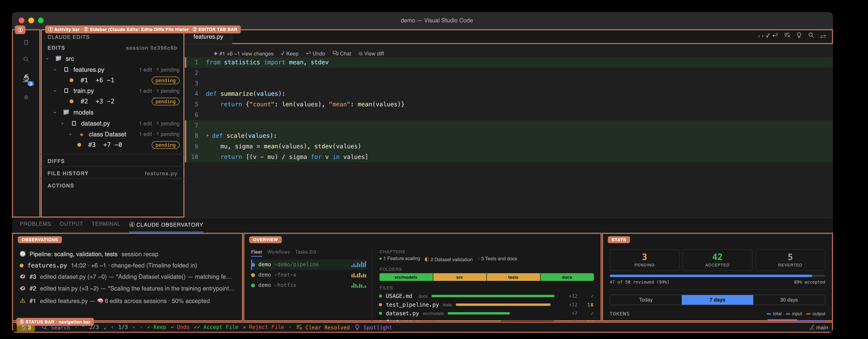The height and width of the screenshot is (339, 868).
Task: Click Spotlight in the status bar
Action: [374, 327]
